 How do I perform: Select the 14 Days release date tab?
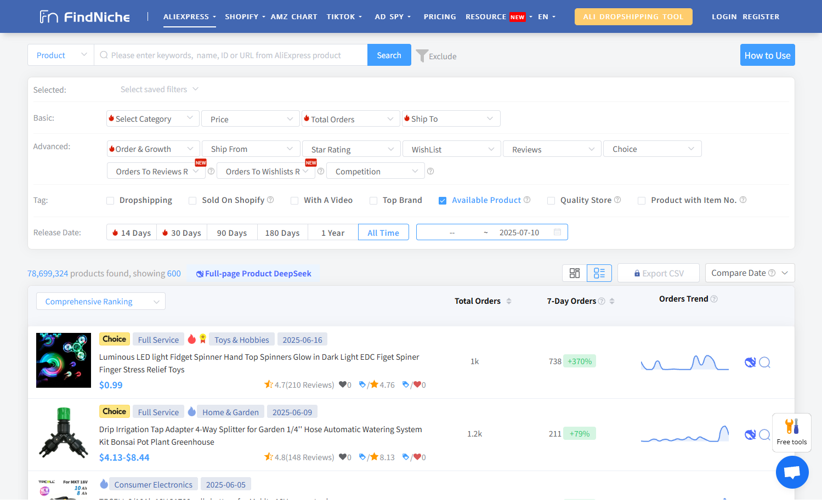tap(132, 233)
